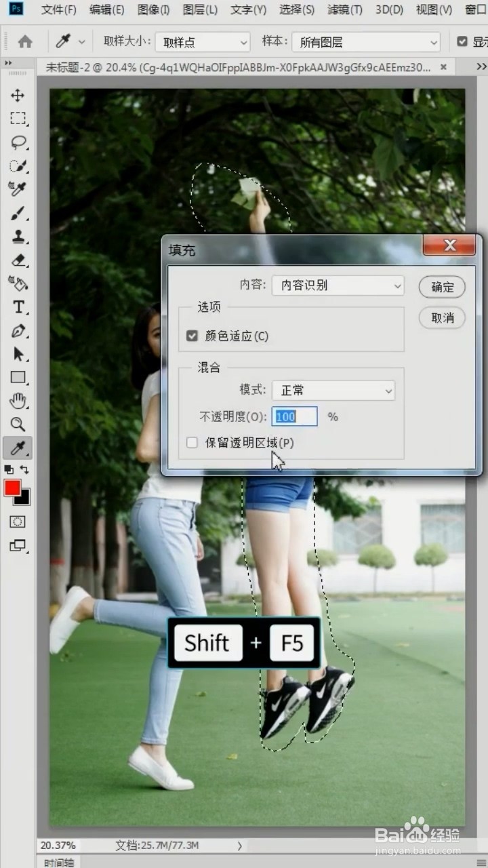Click the Home icon in options bar
Viewport: 488px width, 868px height.
[x=25, y=42]
